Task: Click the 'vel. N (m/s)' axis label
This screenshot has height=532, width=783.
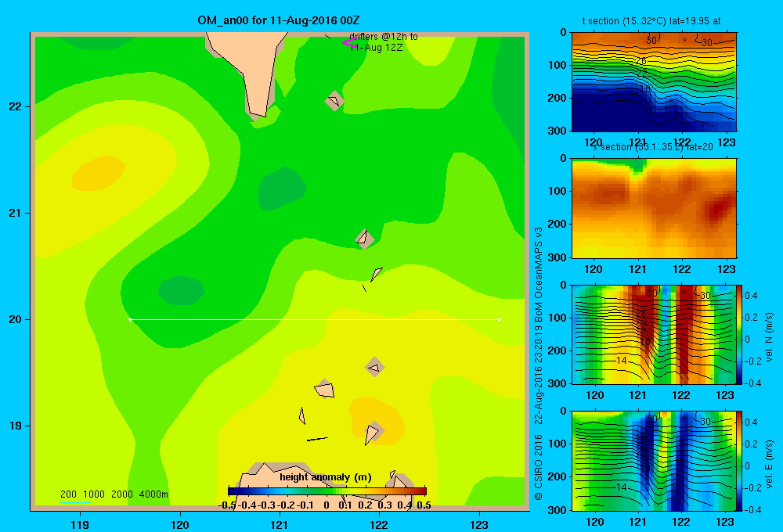Action: click(769, 337)
